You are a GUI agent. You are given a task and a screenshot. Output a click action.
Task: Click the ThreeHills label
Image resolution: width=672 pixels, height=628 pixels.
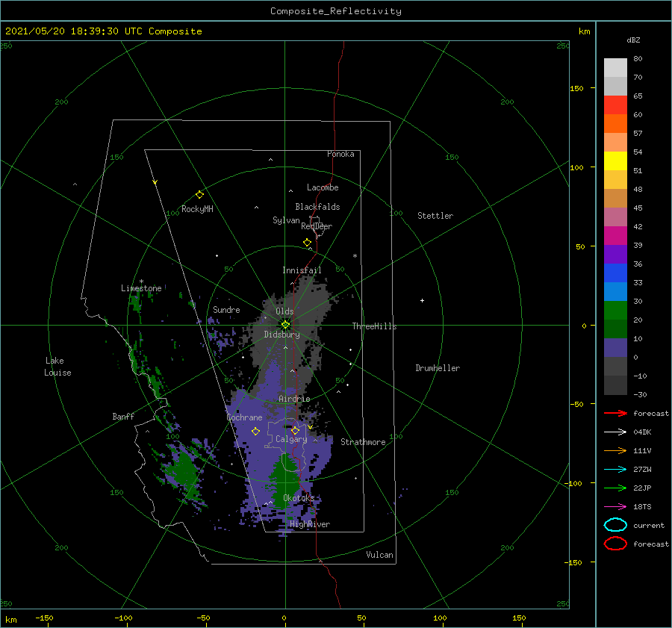pyautogui.click(x=375, y=326)
